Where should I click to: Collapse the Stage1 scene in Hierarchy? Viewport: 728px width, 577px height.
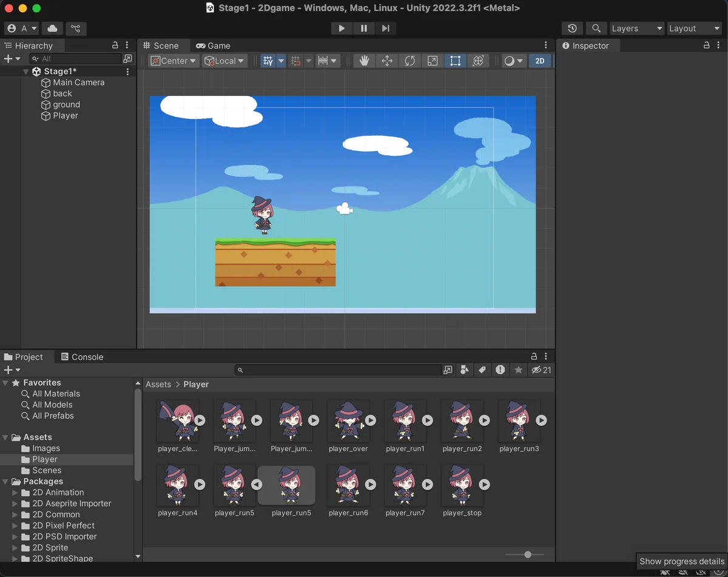click(26, 72)
